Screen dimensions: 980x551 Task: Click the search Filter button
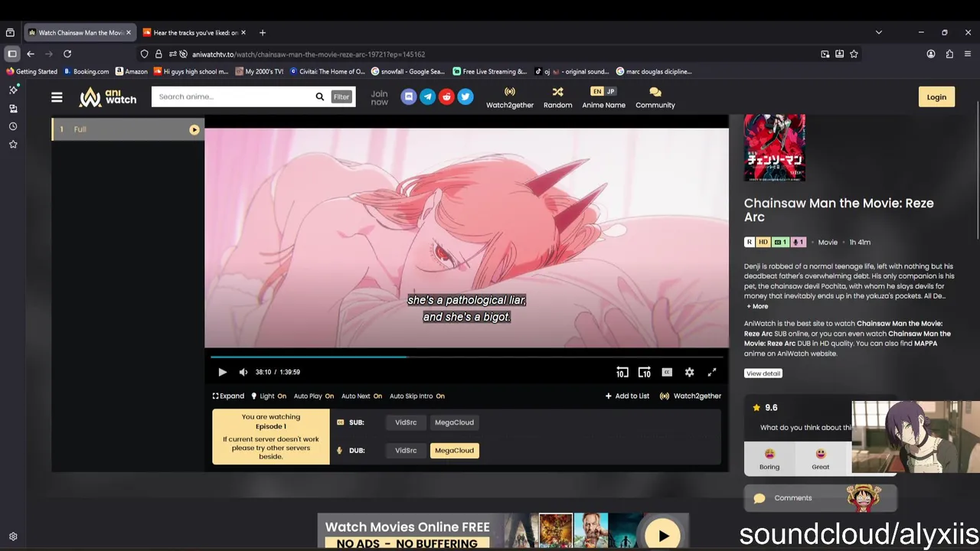click(x=341, y=96)
